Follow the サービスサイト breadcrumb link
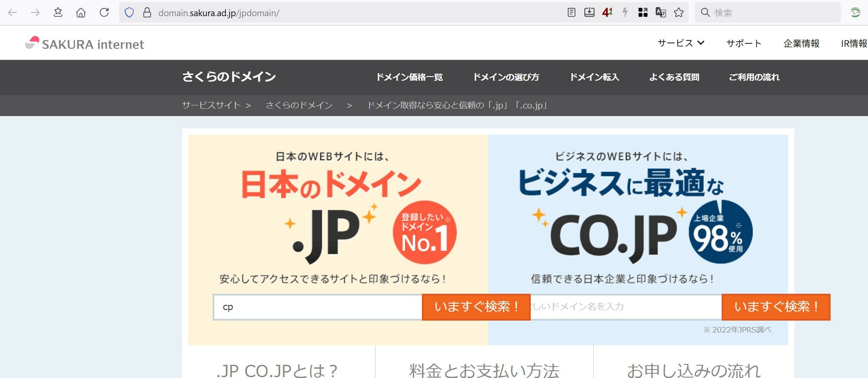 click(211, 105)
